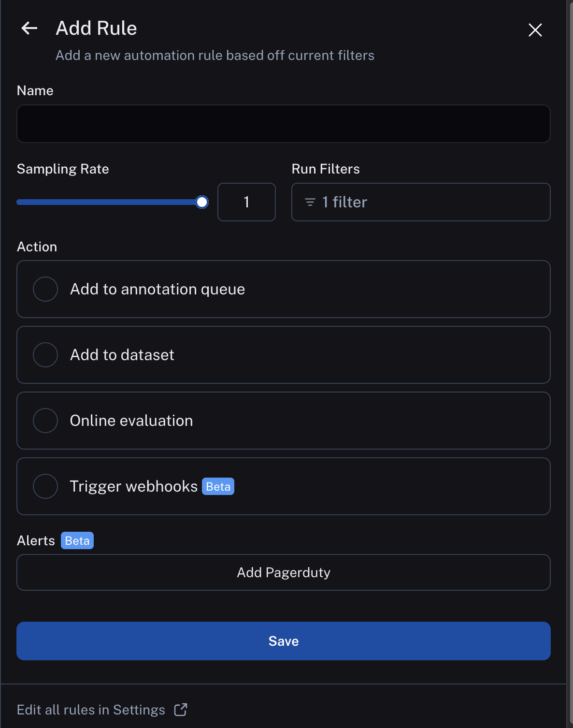This screenshot has width=573, height=728.
Task: Click the middle of the Sampling Rate track
Action: point(109,202)
